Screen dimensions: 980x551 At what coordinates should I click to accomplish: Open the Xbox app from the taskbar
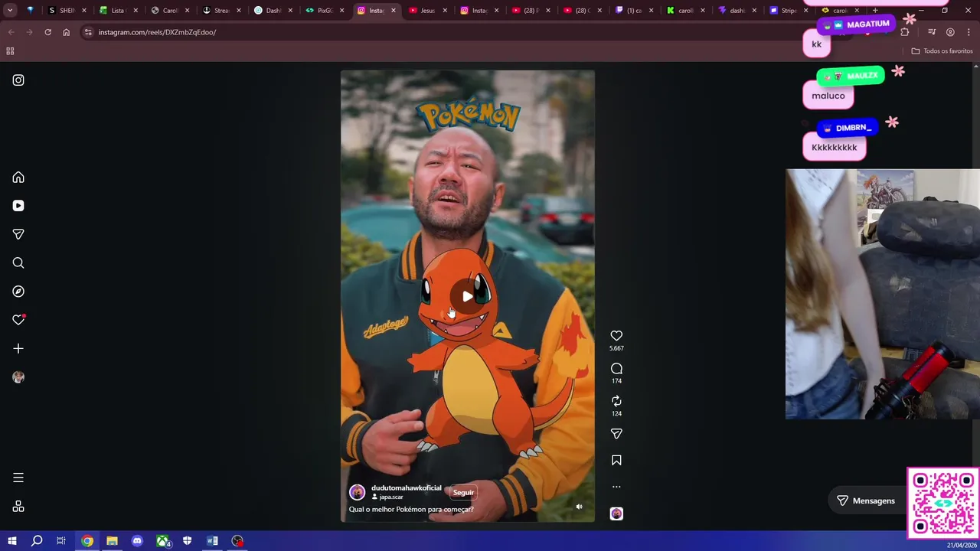163,541
